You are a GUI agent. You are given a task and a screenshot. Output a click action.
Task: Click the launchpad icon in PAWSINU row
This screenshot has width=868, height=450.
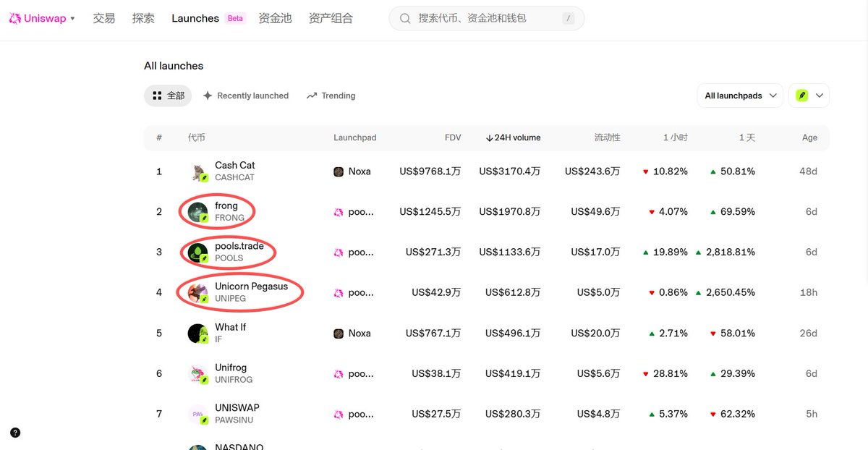point(339,415)
